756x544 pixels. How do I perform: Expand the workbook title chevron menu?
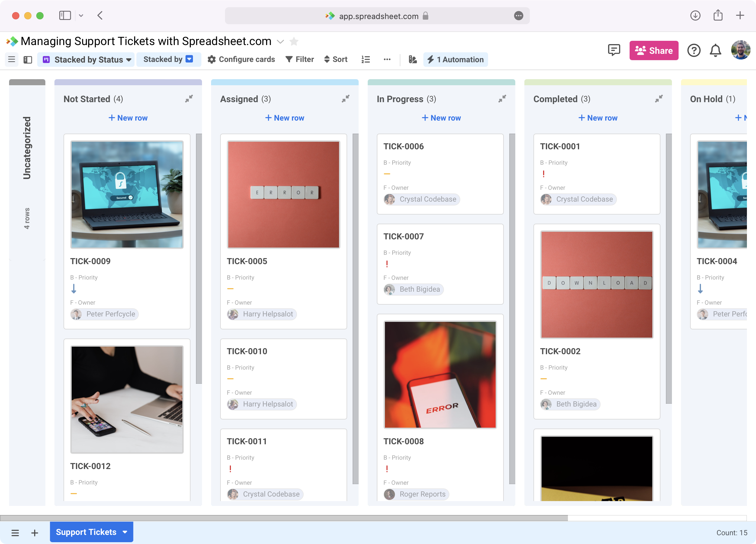pyautogui.click(x=280, y=42)
